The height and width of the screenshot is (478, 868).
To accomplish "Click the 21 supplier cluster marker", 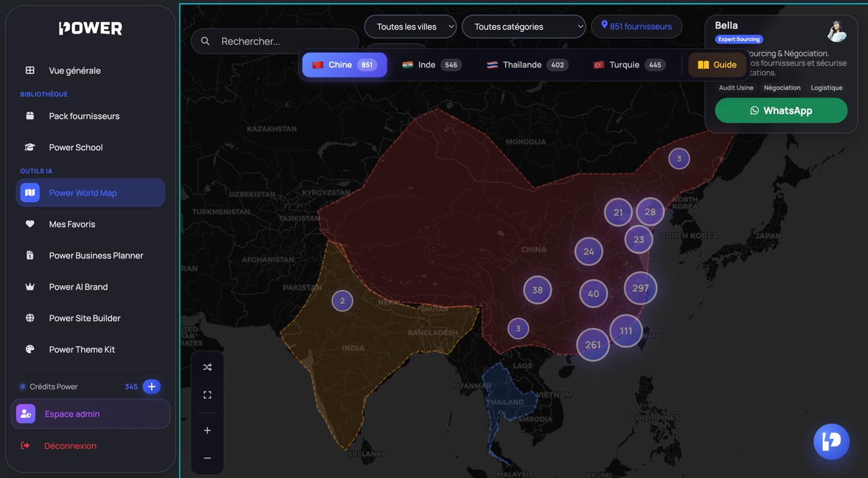I will 618,212.
